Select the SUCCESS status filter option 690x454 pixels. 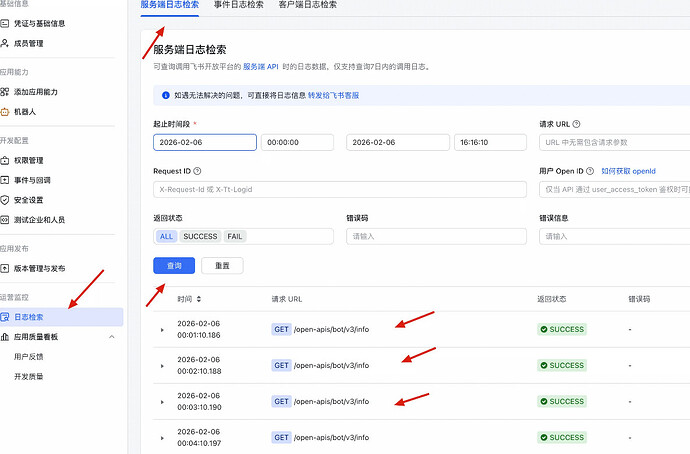(x=200, y=237)
